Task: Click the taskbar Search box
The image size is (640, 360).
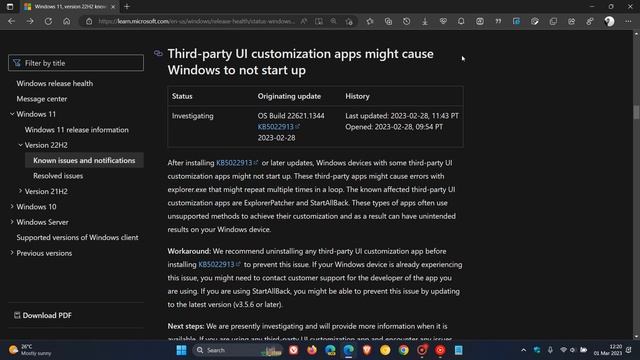Action: [x=238, y=350]
